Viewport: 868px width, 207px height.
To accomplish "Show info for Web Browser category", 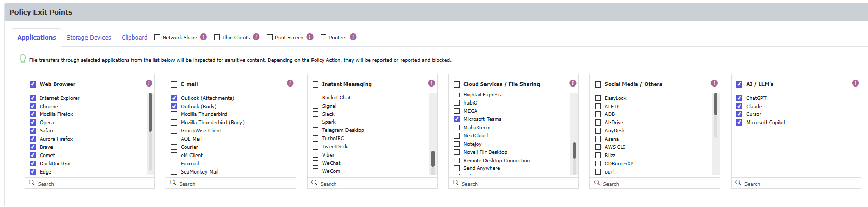I will point(149,83).
